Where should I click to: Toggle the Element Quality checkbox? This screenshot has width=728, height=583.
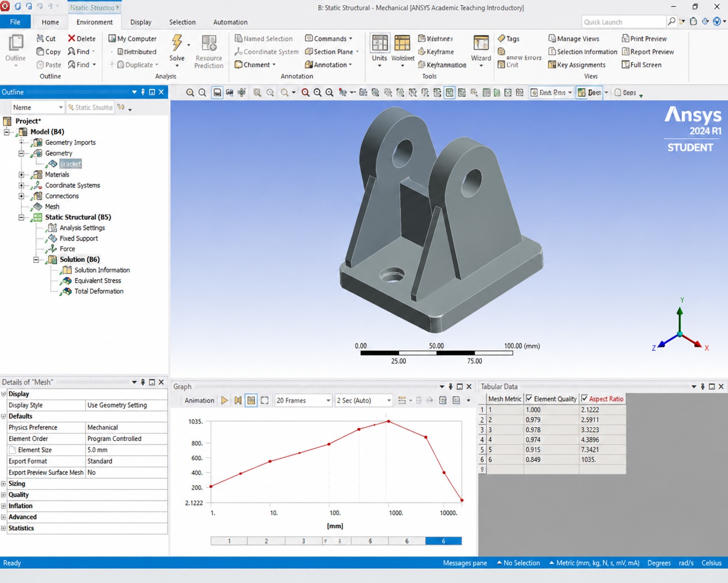pyautogui.click(x=529, y=399)
